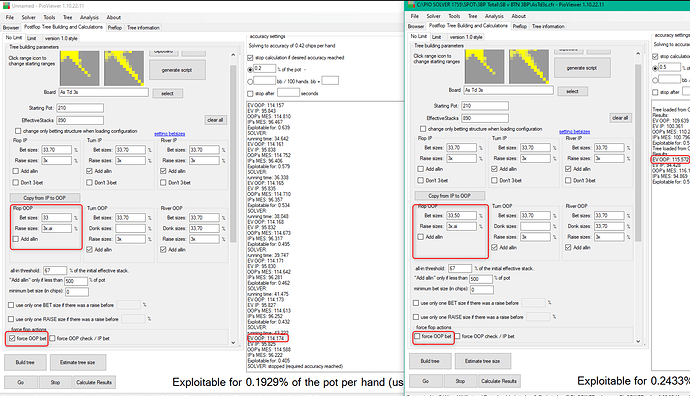This screenshot has width=690, height=396.
Task: Open Tree menu in AsTd3s.cfr window
Action: pyautogui.click(x=473, y=16)
